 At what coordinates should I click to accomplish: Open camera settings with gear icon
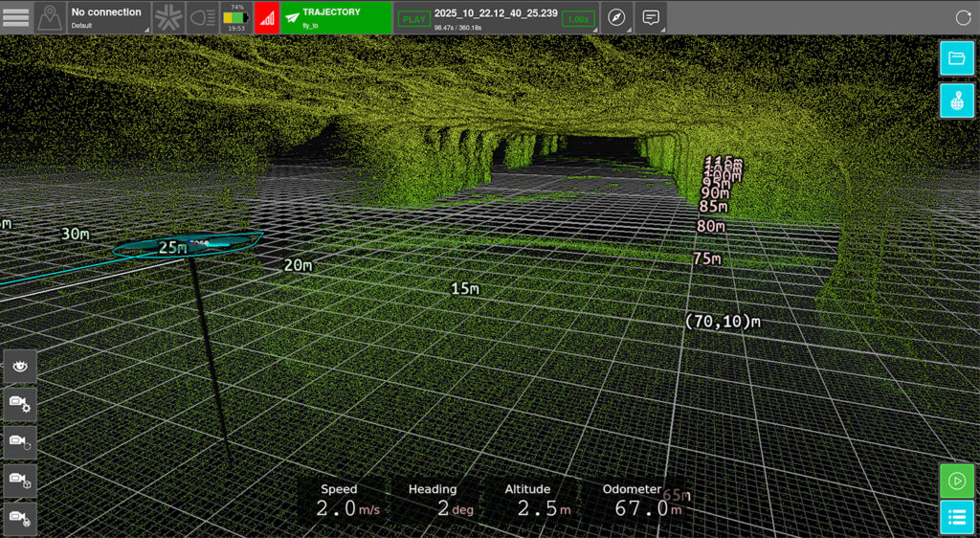coord(20,404)
